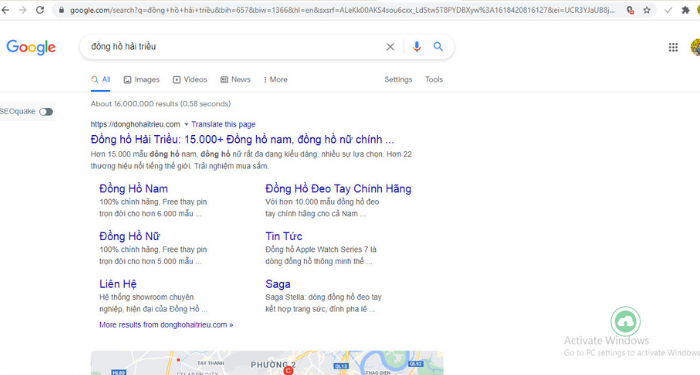Open the Đồng hồ Hải Triều: 15.000+ result title

pyautogui.click(x=242, y=140)
